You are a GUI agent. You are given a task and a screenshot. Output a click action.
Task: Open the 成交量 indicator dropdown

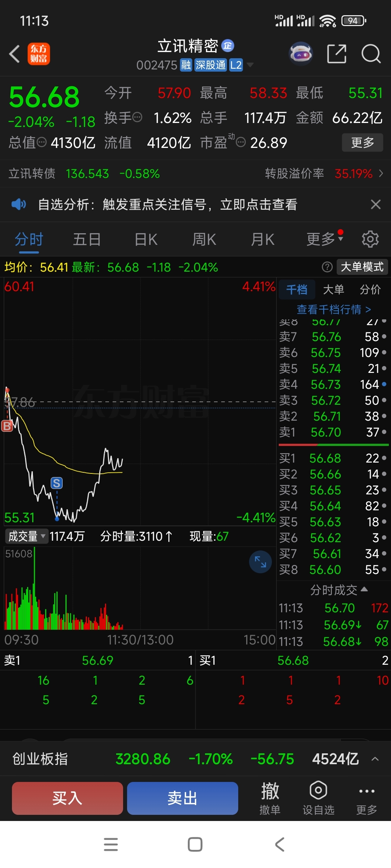(27, 536)
